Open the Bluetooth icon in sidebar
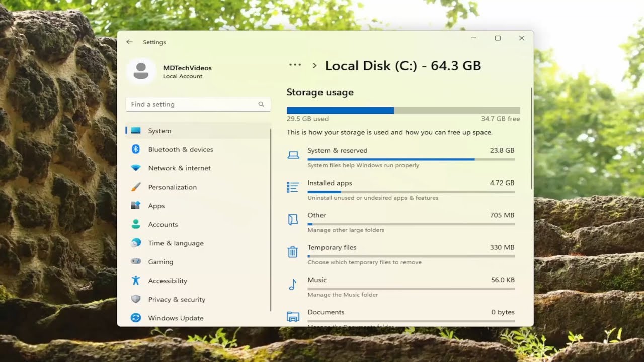644x362 pixels. [136, 149]
